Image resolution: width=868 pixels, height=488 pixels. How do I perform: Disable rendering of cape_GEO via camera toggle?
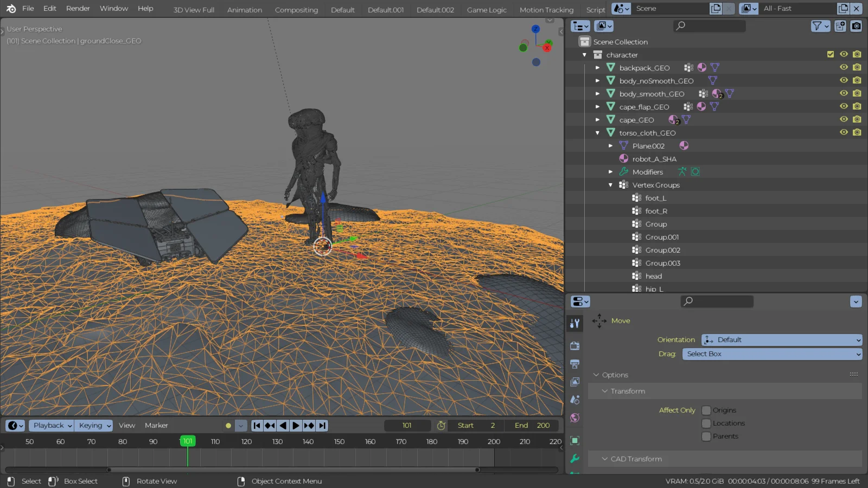(857, 119)
